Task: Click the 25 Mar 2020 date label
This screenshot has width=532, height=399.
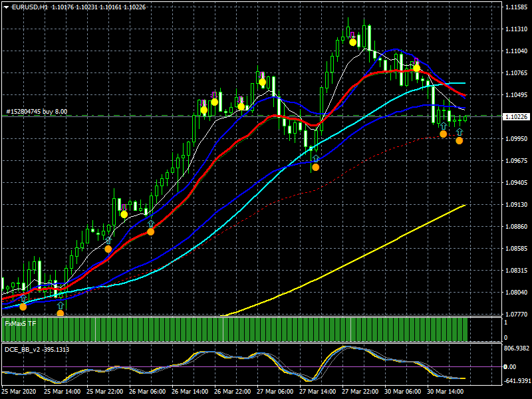Action: click(x=19, y=391)
